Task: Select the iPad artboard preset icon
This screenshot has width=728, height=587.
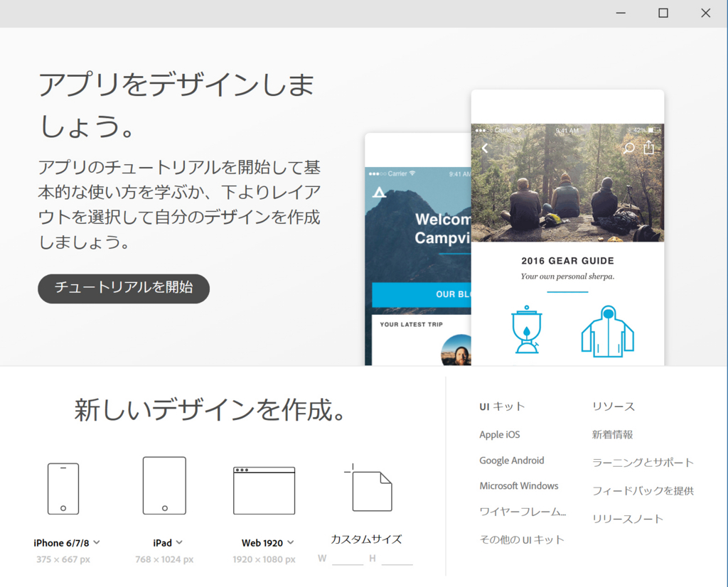Action: (164, 485)
